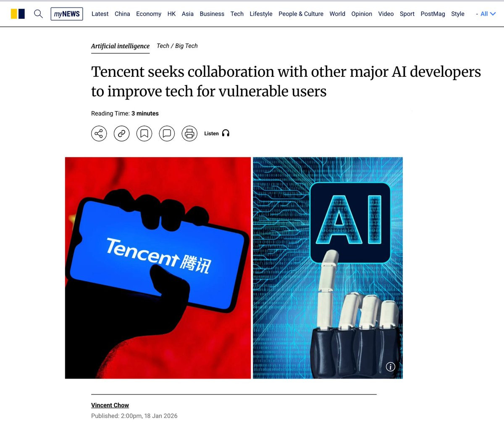Screen dimensions: 504x431
Task: Navigate to the PostMag section
Action: (x=433, y=14)
